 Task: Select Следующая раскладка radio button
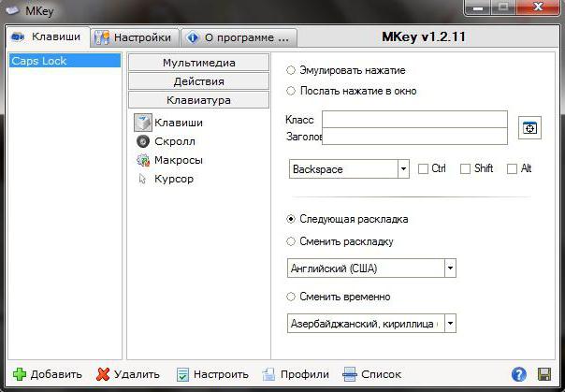click(x=291, y=219)
